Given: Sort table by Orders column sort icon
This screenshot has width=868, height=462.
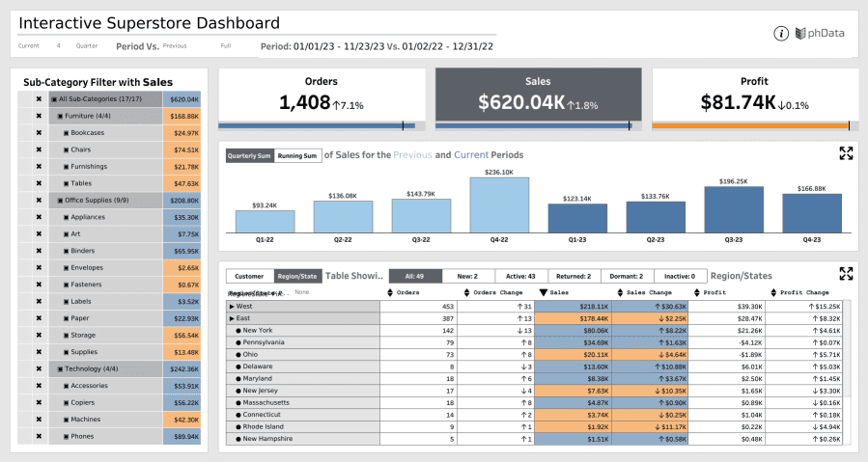Looking at the screenshot, I should pyautogui.click(x=387, y=292).
